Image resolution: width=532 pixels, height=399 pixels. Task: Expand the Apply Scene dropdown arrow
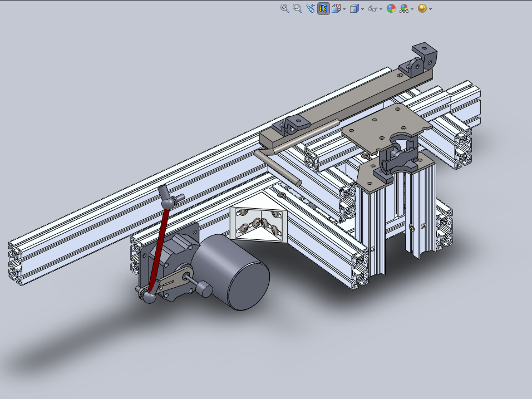tap(412, 9)
